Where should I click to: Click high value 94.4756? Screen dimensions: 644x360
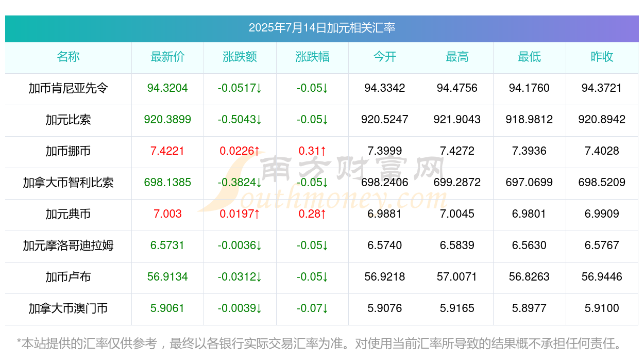(457, 88)
